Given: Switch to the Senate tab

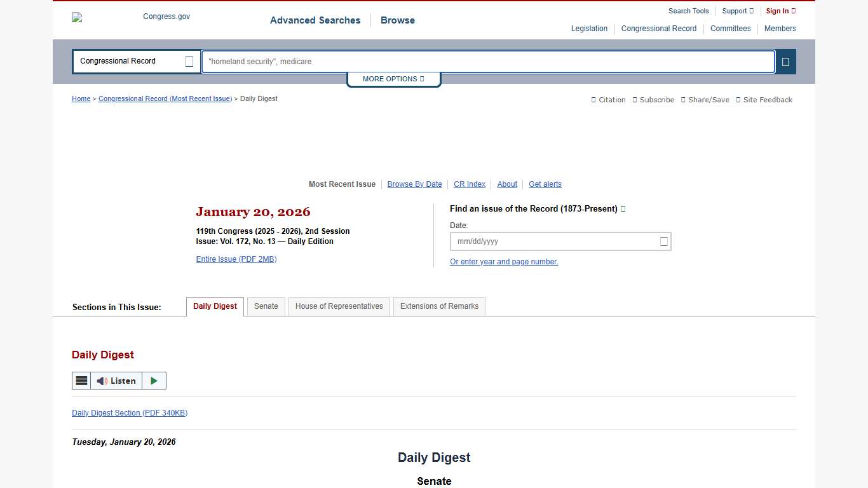Looking at the screenshot, I should coord(266,306).
